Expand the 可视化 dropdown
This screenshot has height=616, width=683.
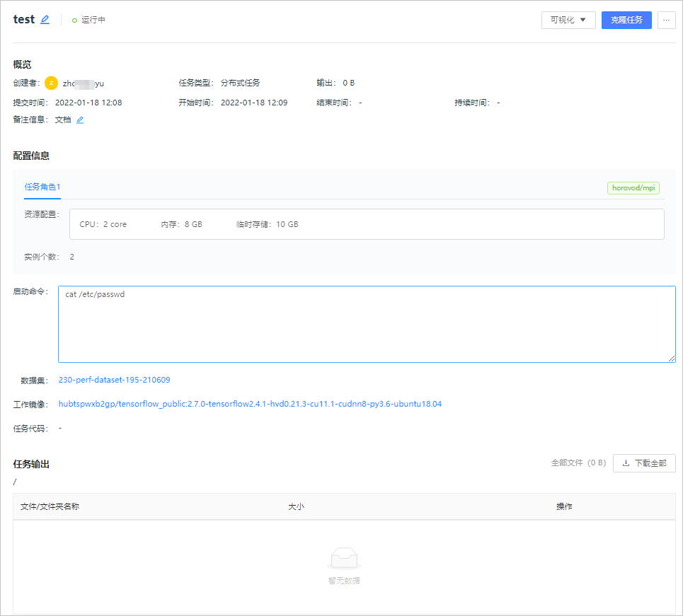point(568,20)
